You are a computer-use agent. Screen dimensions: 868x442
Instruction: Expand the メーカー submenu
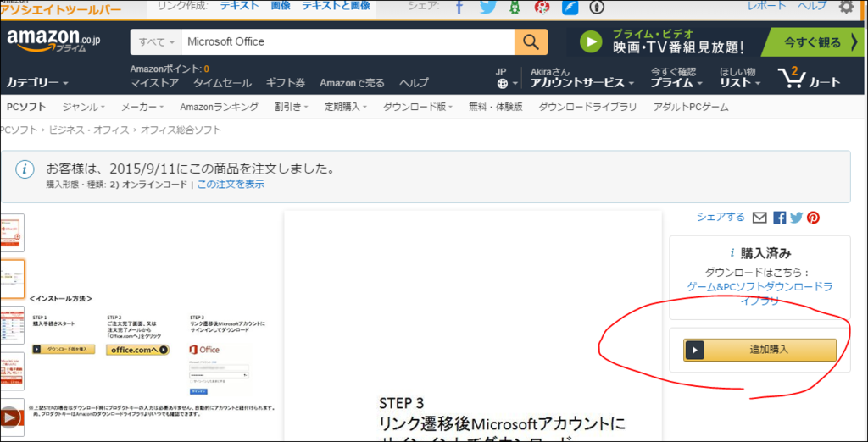[142, 108]
